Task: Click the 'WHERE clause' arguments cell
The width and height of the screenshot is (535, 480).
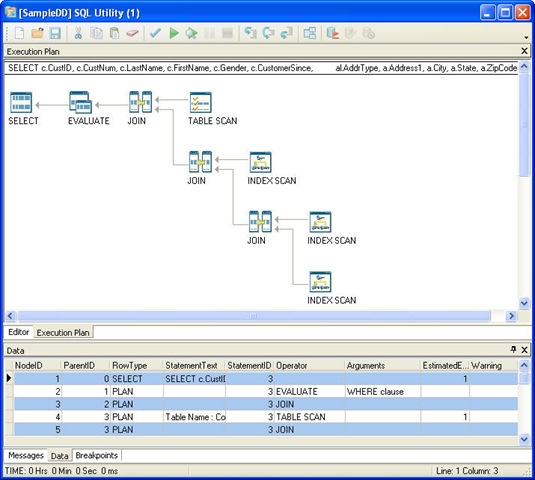Action: pos(383,391)
